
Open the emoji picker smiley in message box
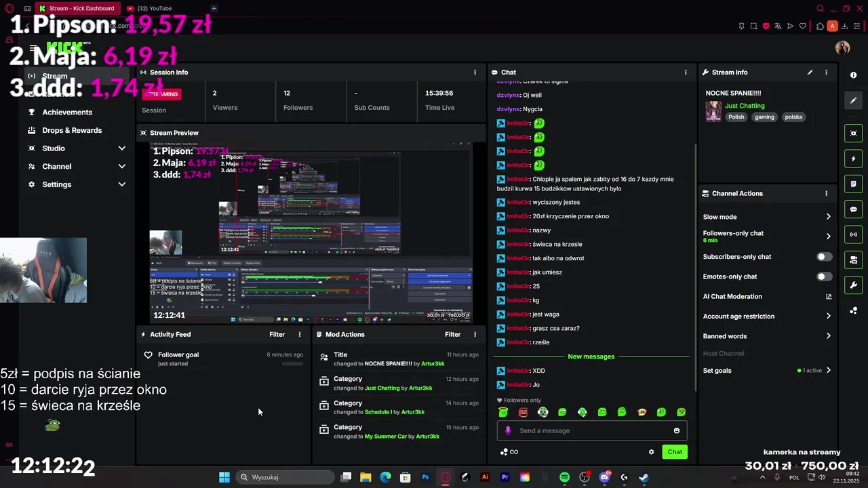677,430
